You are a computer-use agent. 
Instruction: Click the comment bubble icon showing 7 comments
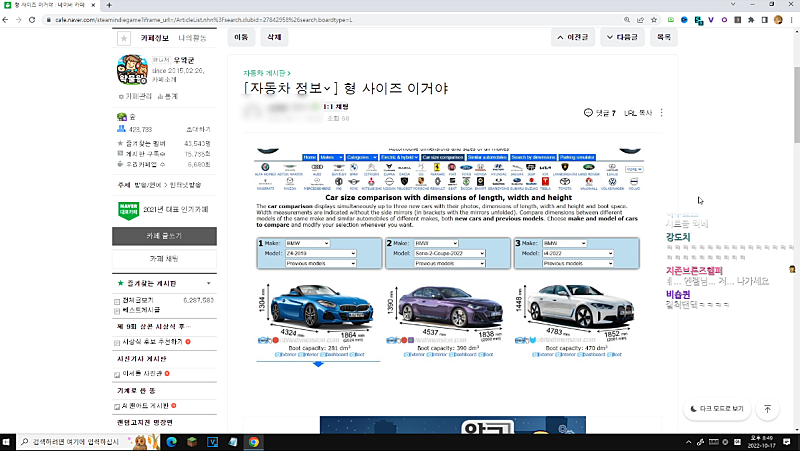tap(589, 113)
